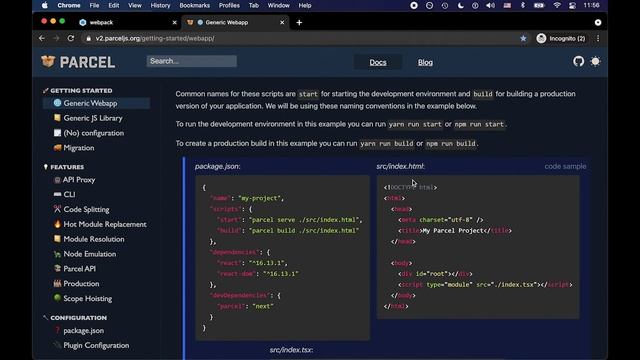The width and height of the screenshot is (640, 360).
Task: Click the Plugin Configuration icon
Action: tap(58, 345)
